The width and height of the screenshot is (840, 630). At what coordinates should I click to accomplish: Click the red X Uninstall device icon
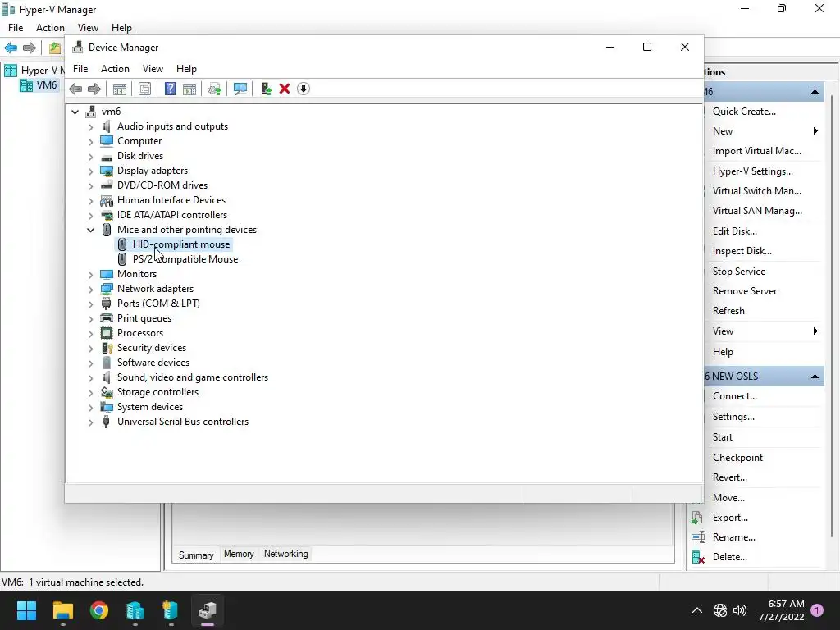(x=285, y=89)
